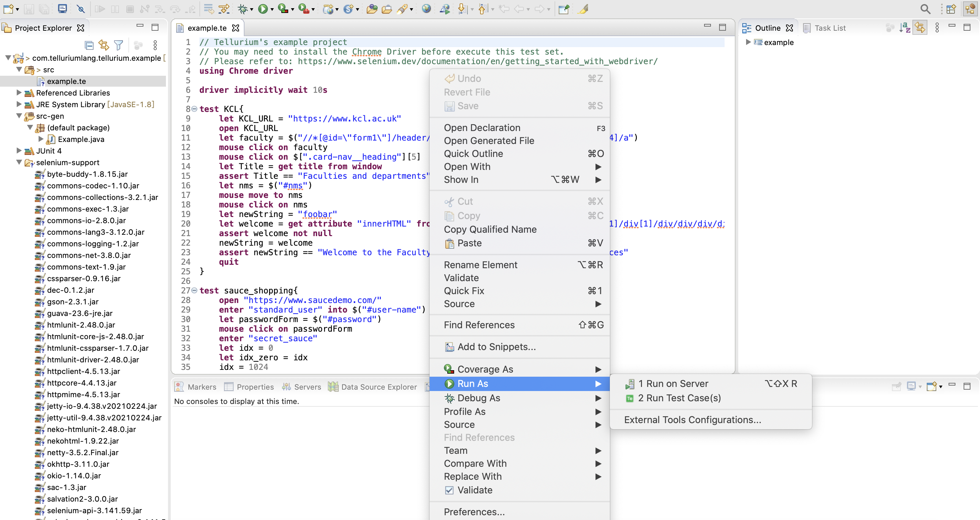Screen dimensions: 980x520
Task: Click Rename Element in context menu
Action: coord(481,264)
